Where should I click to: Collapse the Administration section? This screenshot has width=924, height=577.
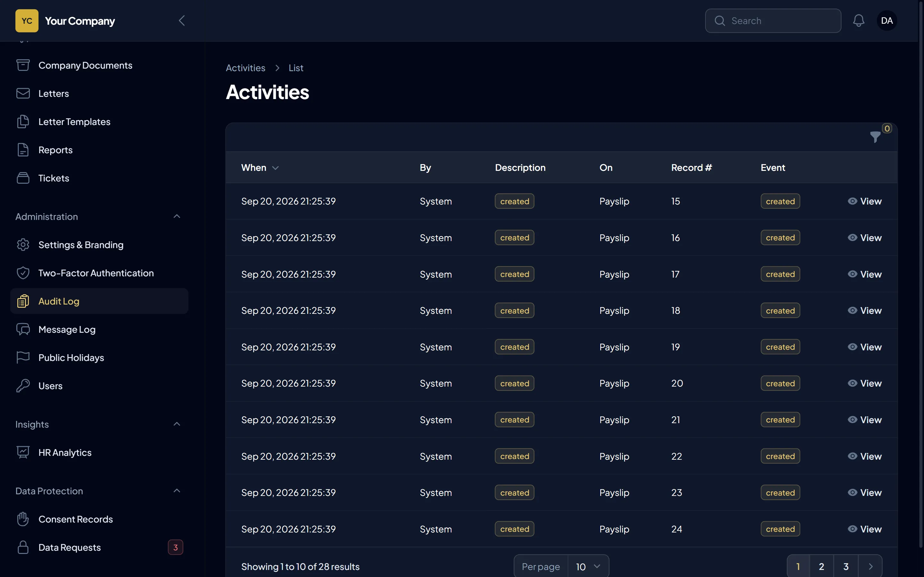[x=176, y=216]
